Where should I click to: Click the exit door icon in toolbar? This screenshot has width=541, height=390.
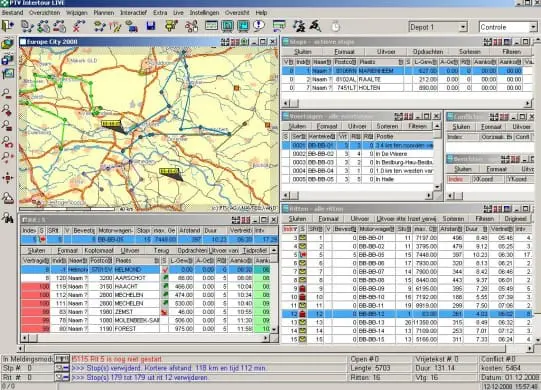(x=8, y=26)
